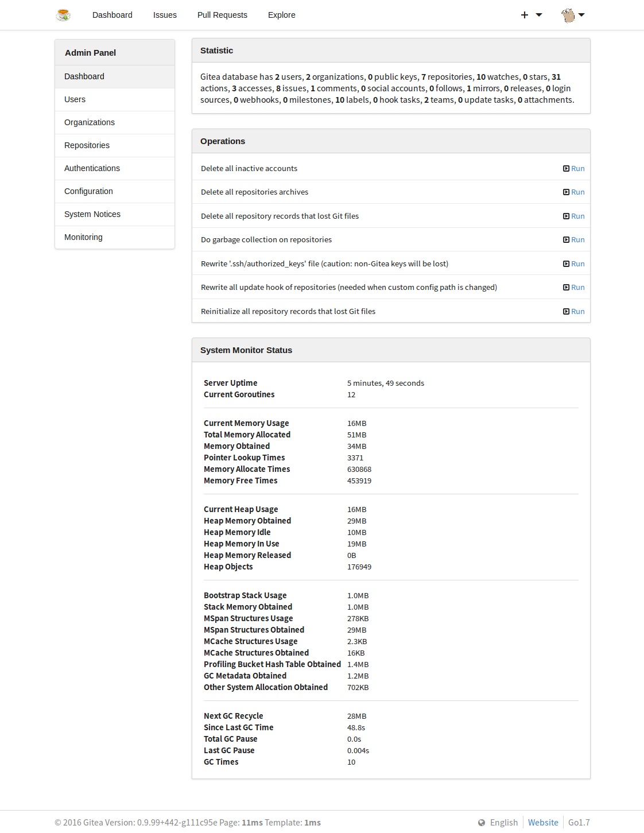Open the Monitoring admin section
This screenshot has width=644, height=833.
(x=83, y=237)
